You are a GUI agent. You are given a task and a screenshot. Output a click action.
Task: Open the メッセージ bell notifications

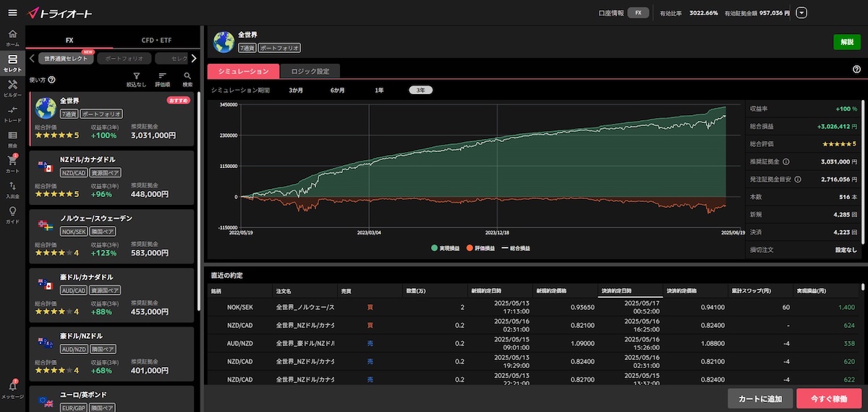coord(12,390)
